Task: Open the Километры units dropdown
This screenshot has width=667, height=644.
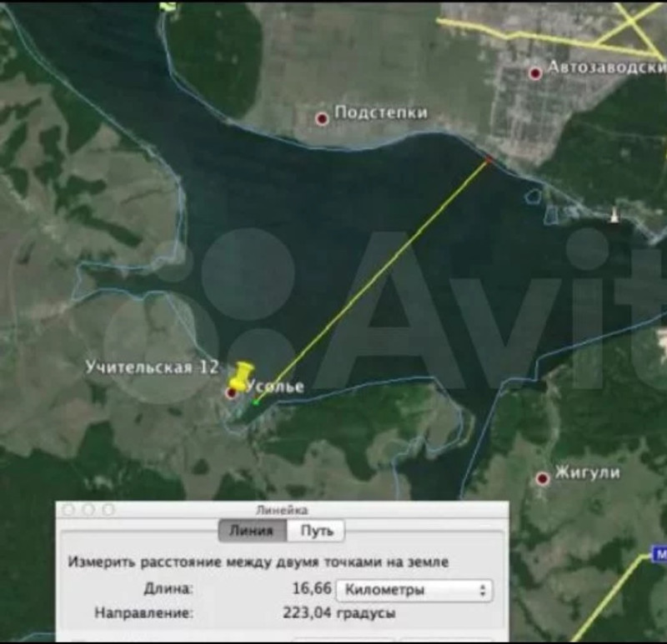Action: (x=414, y=590)
